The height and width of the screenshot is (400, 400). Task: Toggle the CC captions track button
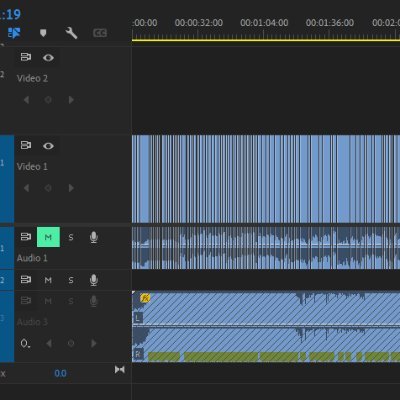point(100,33)
